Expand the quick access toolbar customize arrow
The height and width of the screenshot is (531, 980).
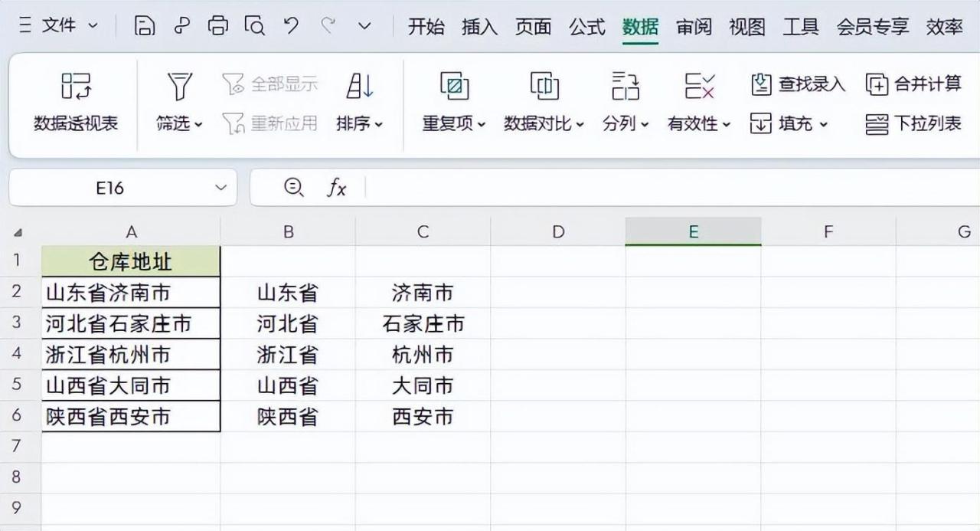(365, 26)
